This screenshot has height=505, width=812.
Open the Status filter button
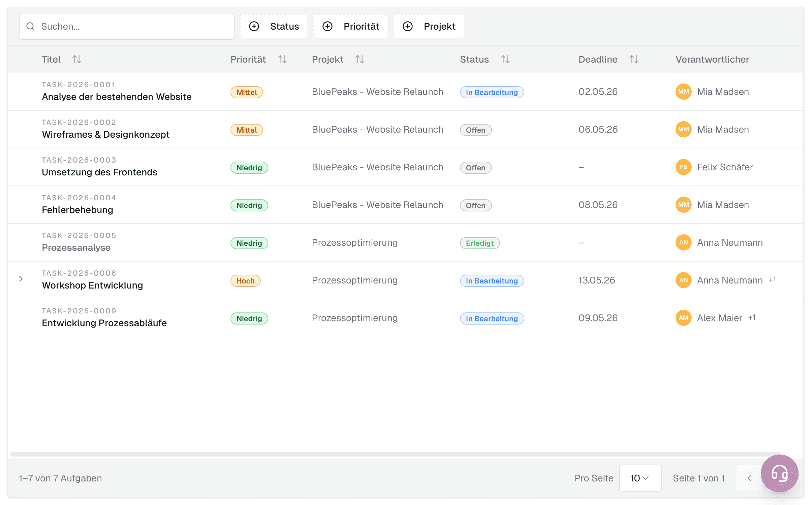pyautogui.click(x=274, y=26)
